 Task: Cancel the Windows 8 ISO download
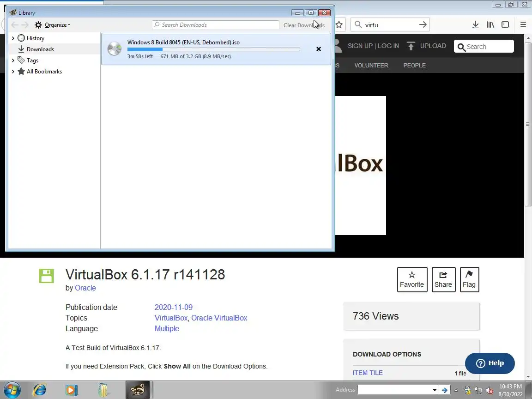[x=319, y=49]
